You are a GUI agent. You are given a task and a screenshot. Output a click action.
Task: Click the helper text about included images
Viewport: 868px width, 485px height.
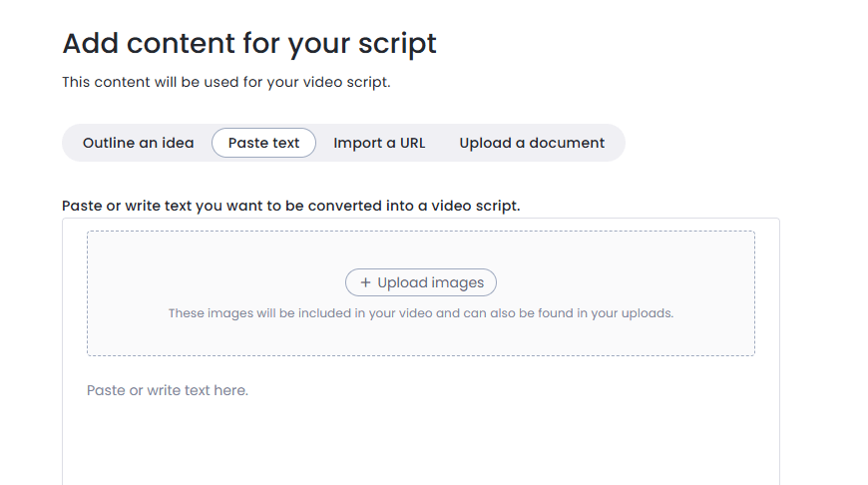coord(420,313)
